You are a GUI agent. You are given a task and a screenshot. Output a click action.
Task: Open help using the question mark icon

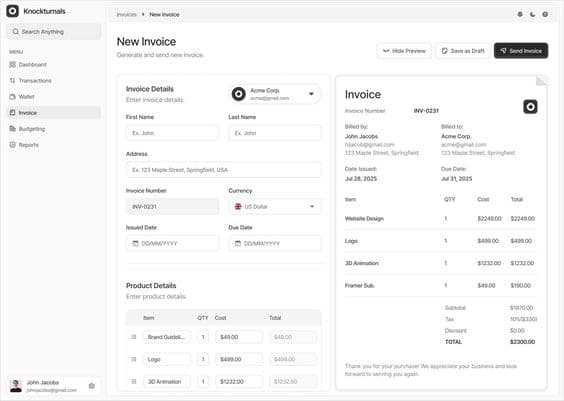click(545, 14)
